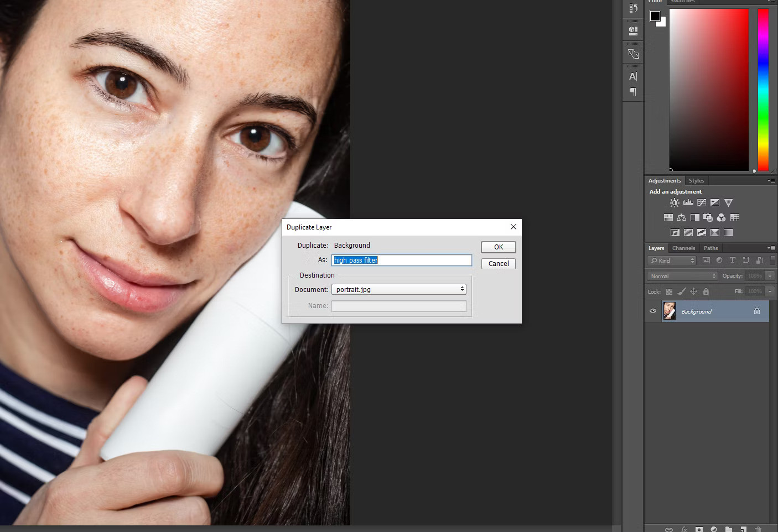The image size is (778, 532).
Task: Add a Curves adjustment layer
Action: pyautogui.click(x=702, y=203)
